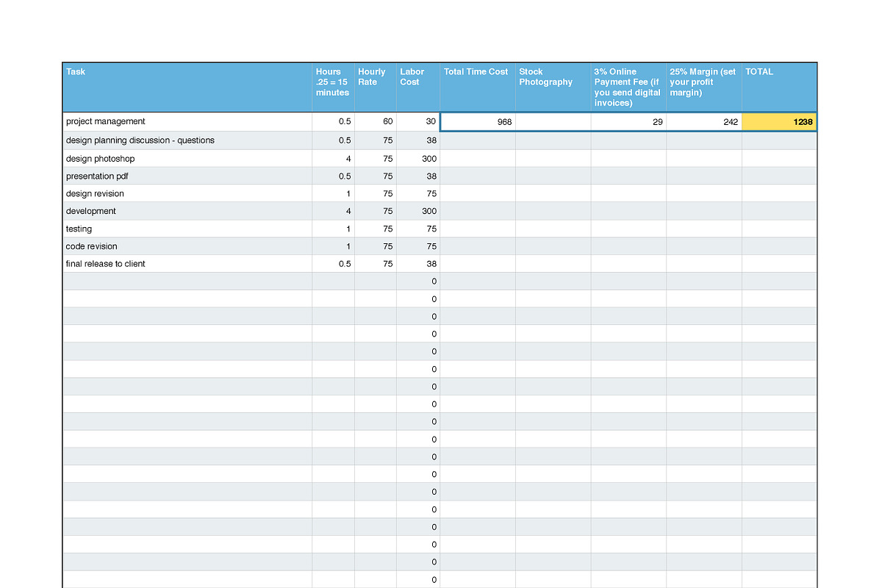Click hourly rate '75' in development row
882x588 pixels.
click(376, 212)
